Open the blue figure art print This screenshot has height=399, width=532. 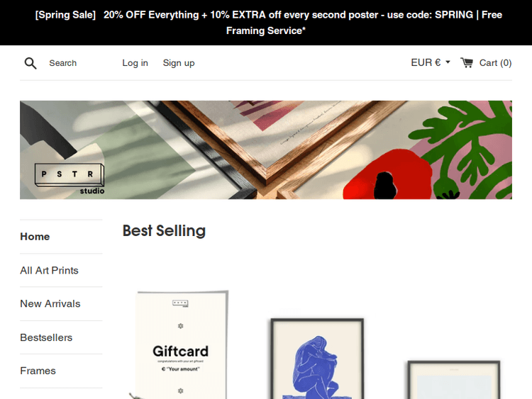click(x=317, y=359)
